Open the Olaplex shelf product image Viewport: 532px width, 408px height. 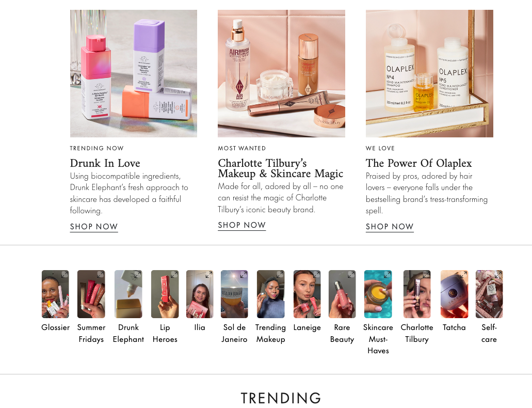(x=429, y=73)
